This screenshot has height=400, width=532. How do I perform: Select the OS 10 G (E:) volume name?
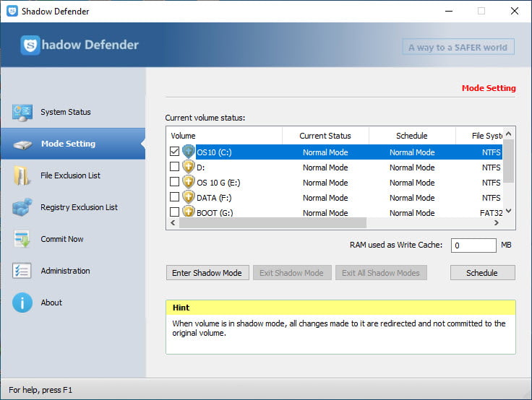point(218,183)
